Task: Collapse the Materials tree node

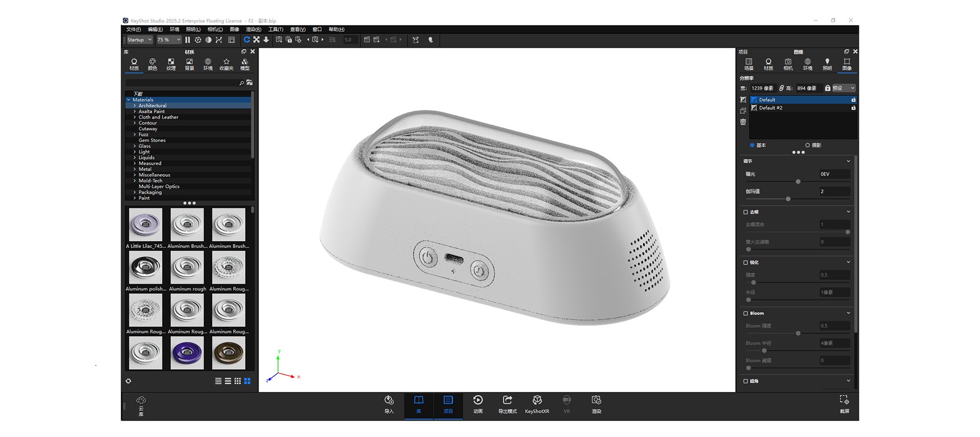Action: pos(129,100)
